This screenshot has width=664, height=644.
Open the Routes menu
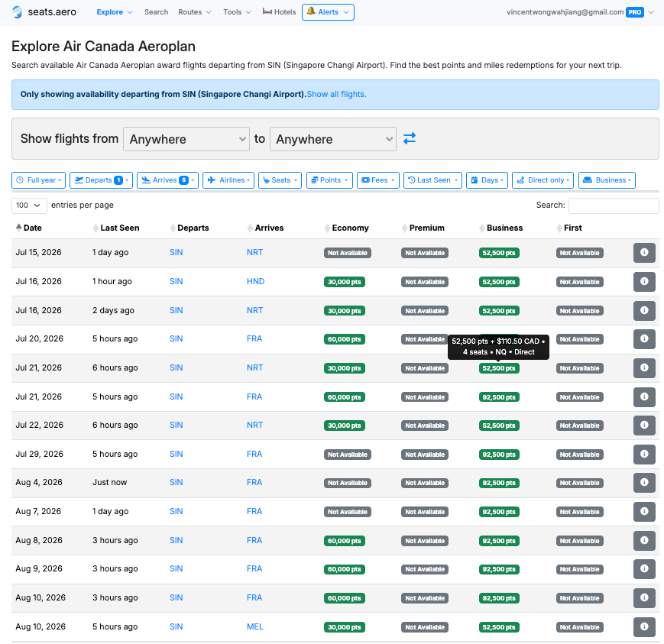[194, 12]
